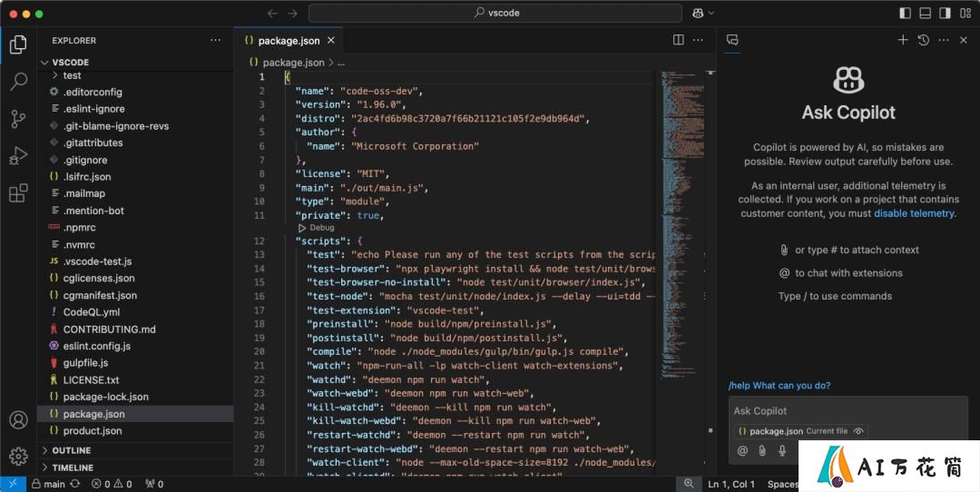The width and height of the screenshot is (980, 492).
Task: Open Explorer Views and More Actions ellipsis
Action: (216, 40)
